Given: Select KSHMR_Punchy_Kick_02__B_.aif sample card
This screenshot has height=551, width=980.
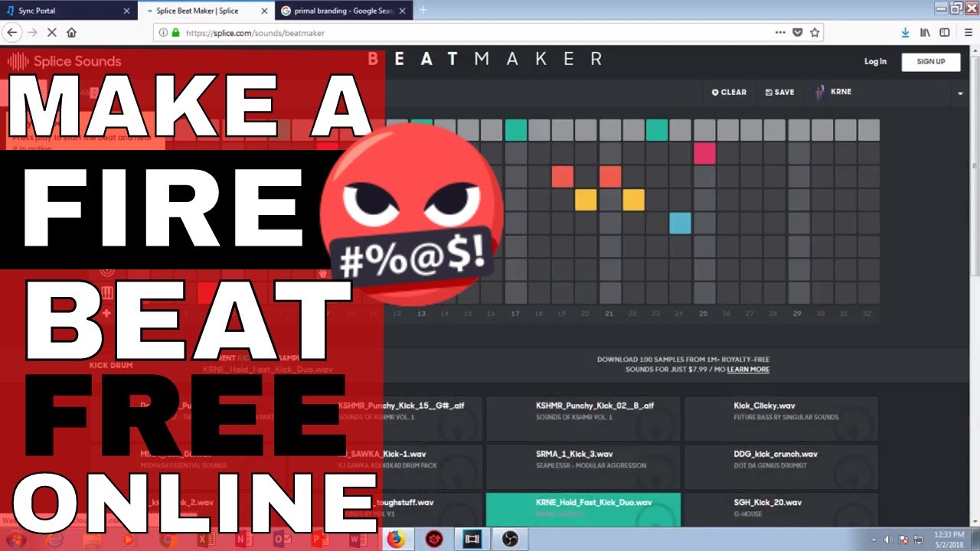Looking at the screenshot, I should click(583, 419).
